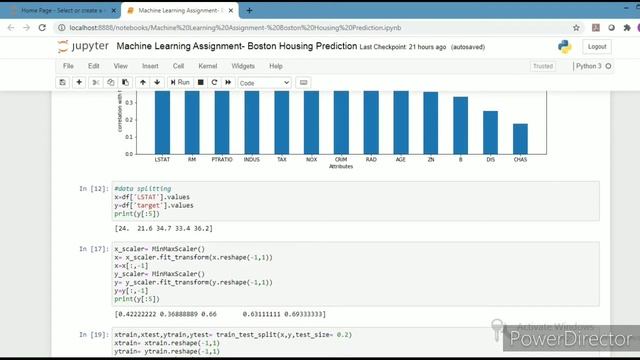
Task: Click the Python logo icon
Action: click(565, 47)
